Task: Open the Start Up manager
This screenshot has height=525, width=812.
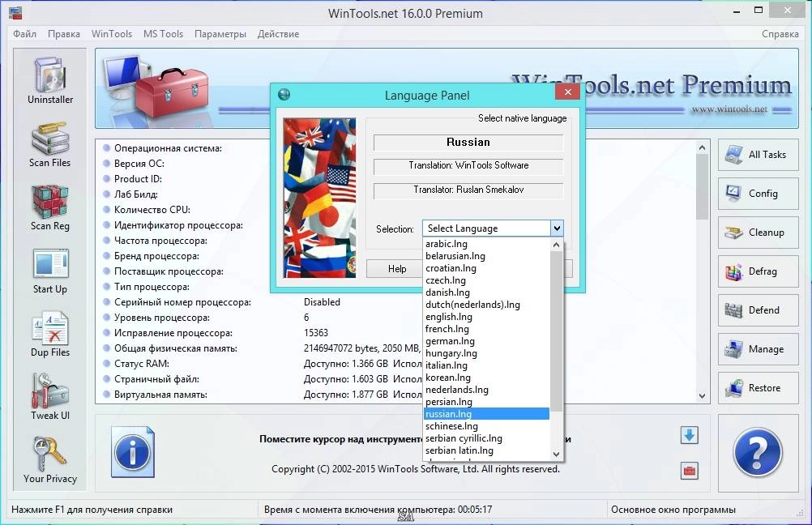Action: pos(50,271)
